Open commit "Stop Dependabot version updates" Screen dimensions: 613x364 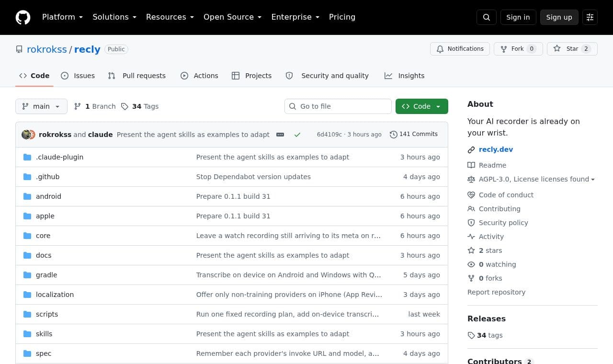(253, 177)
